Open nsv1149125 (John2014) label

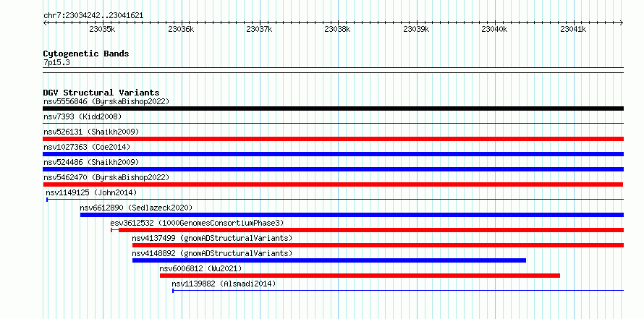click(x=91, y=192)
